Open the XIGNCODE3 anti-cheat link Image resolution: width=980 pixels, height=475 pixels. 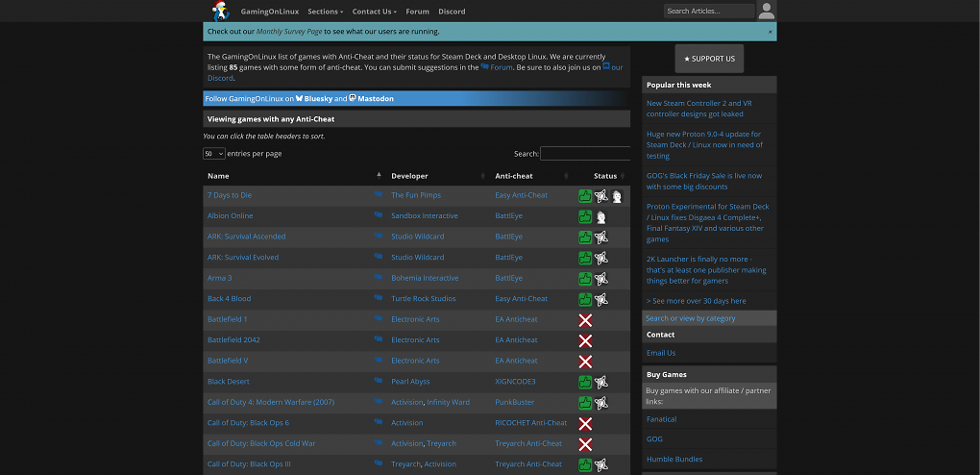(515, 381)
